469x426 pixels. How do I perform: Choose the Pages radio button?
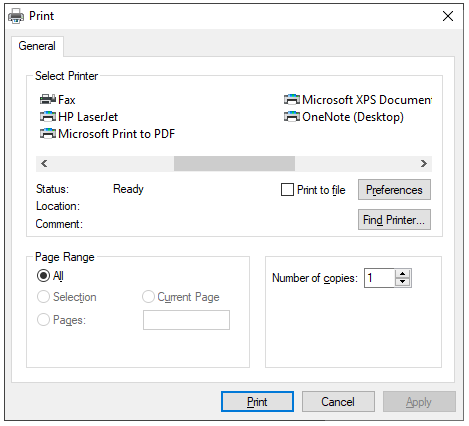(x=43, y=320)
